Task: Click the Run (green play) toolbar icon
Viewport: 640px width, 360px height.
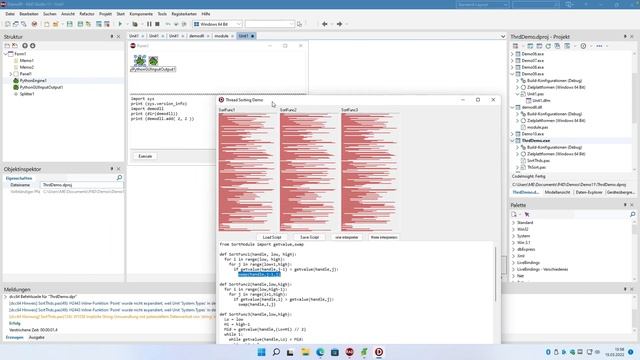Action: pos(120,24)
